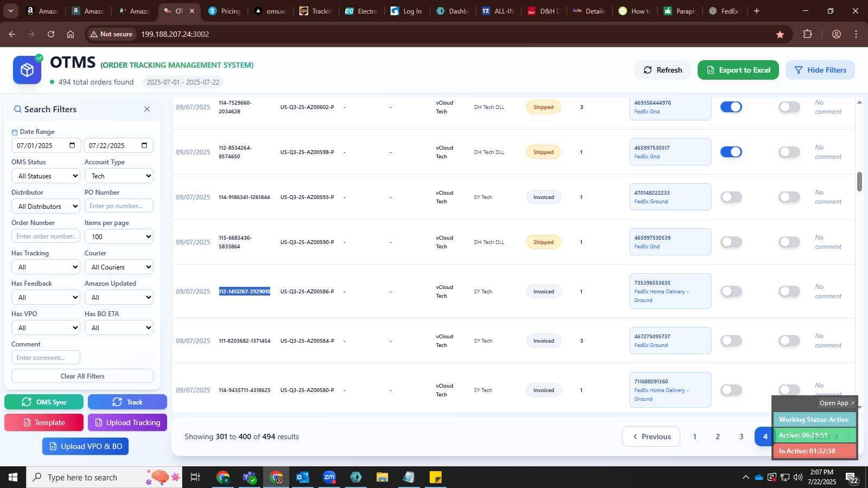Disable first toggle for order 114-7529660-2034628
Image resolution: width=868 pixels, height=488 pixels.
tap(731, 107)
